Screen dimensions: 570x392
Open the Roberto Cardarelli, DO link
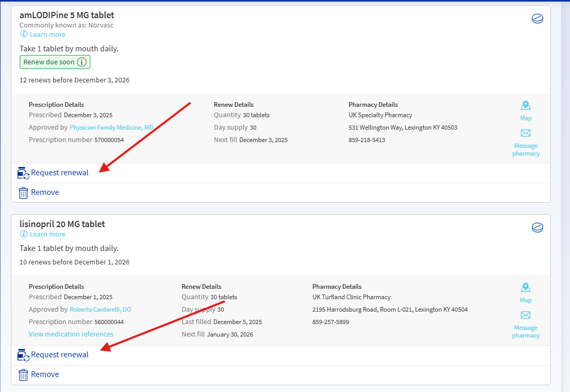100,309
